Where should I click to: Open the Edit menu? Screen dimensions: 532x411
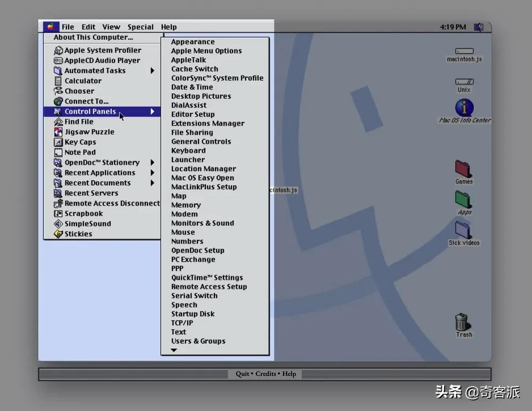tap(88, 27)
